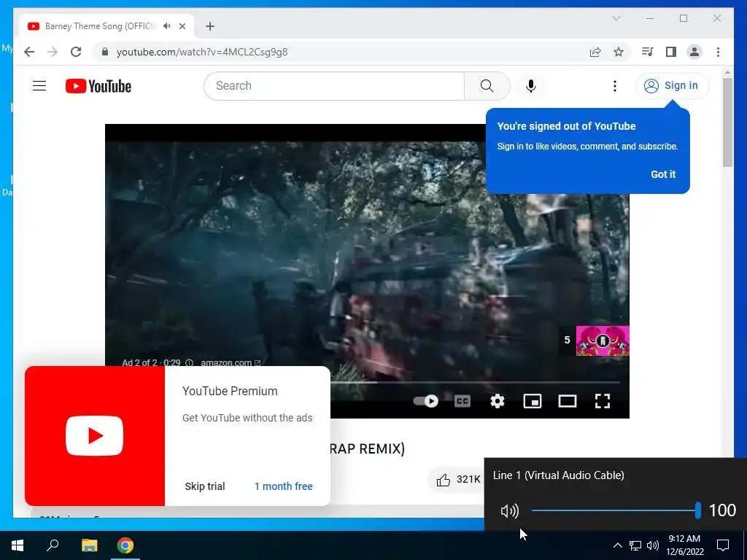
Task: Click the next-video thumbnail in player
Action: coord(603,341)
